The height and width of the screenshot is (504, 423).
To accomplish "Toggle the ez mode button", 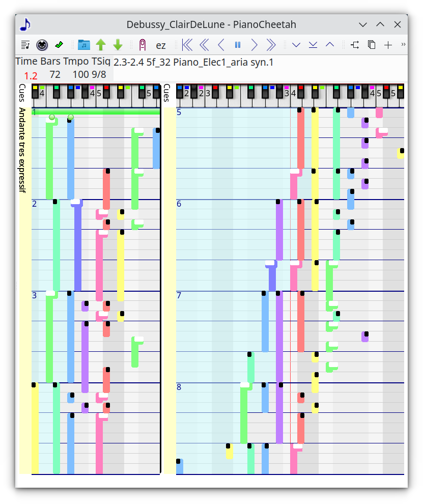I will (160, 45).
